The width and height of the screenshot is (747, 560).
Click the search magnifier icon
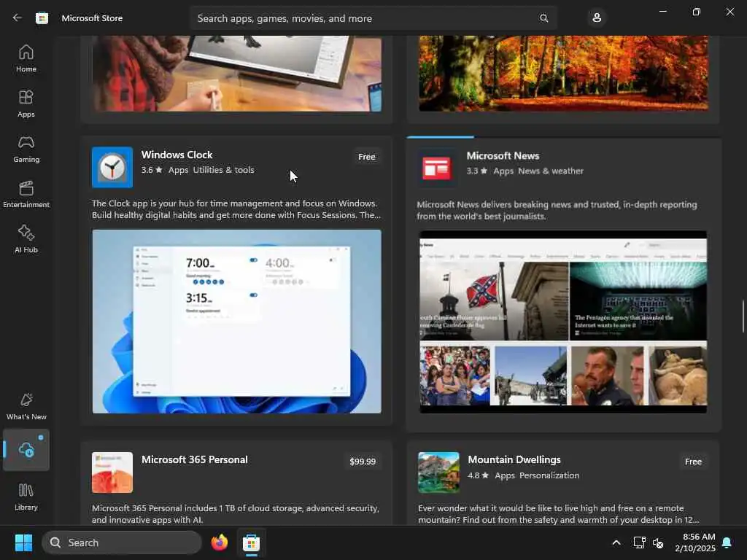point(543,18)
